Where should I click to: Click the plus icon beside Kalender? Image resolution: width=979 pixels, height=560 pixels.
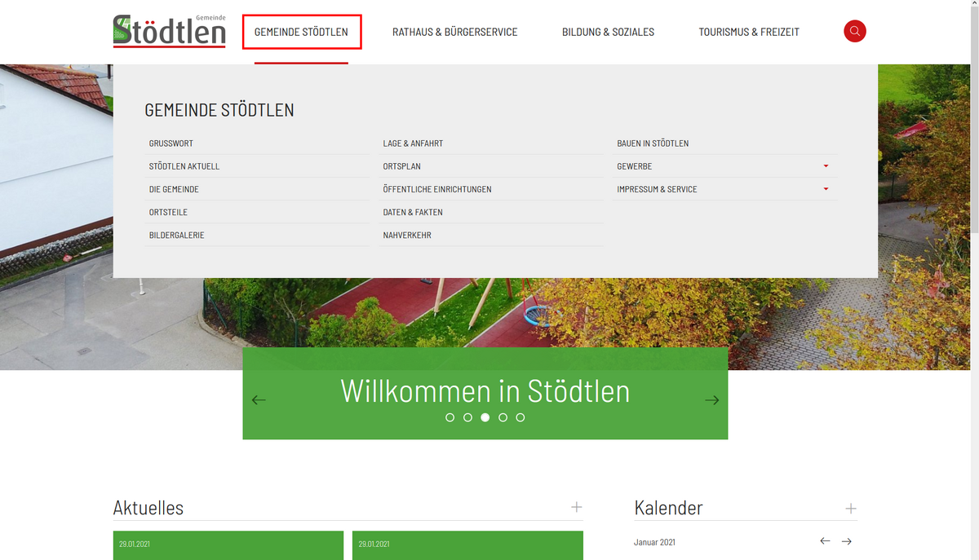click(851, 508)
